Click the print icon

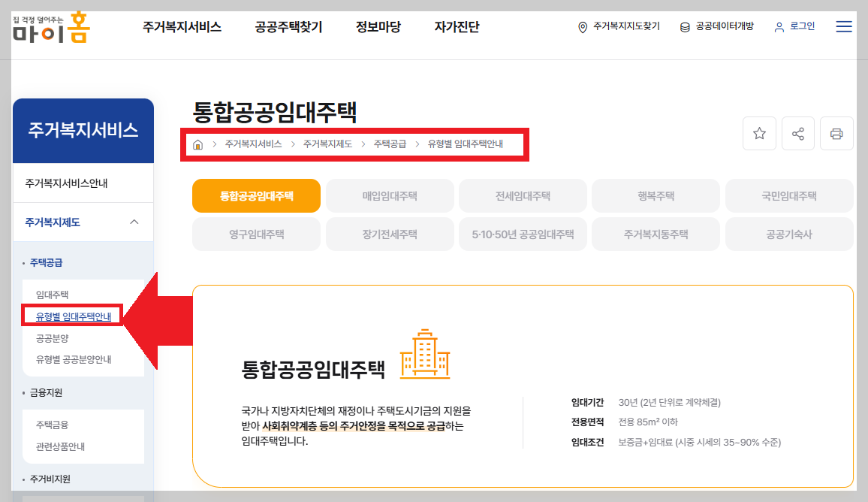(x=836, y=133)
